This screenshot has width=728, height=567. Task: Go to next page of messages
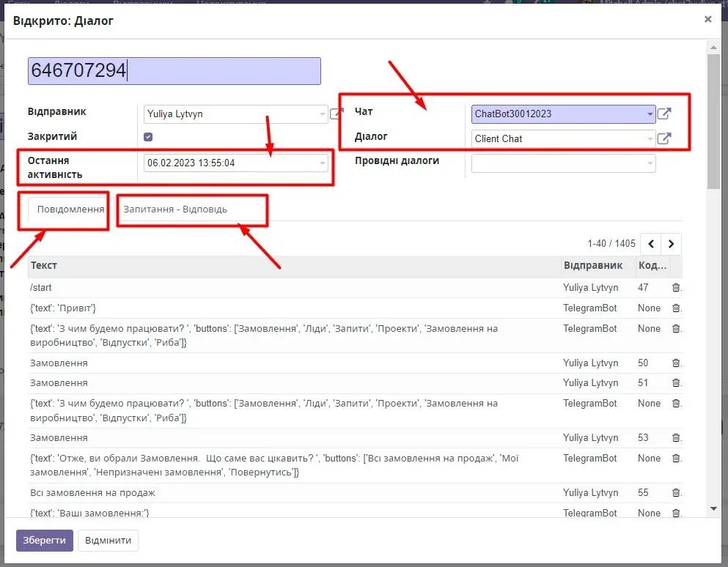tap(671, 244)
